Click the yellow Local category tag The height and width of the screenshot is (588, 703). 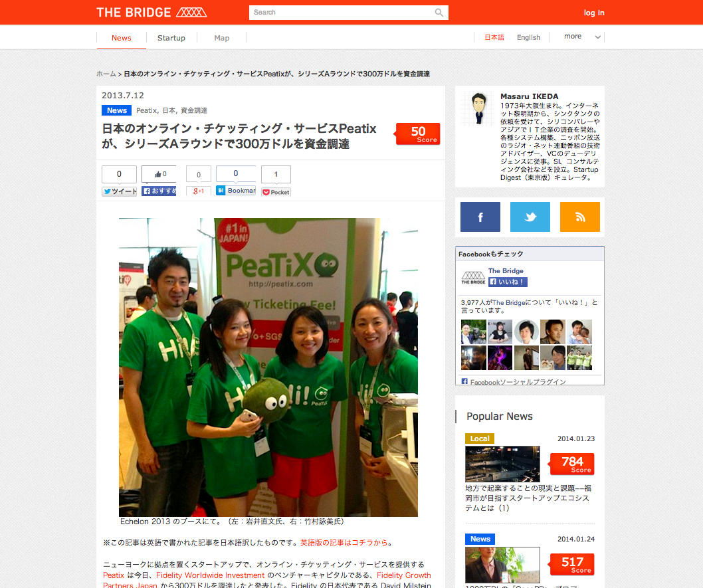coord(480,439)
